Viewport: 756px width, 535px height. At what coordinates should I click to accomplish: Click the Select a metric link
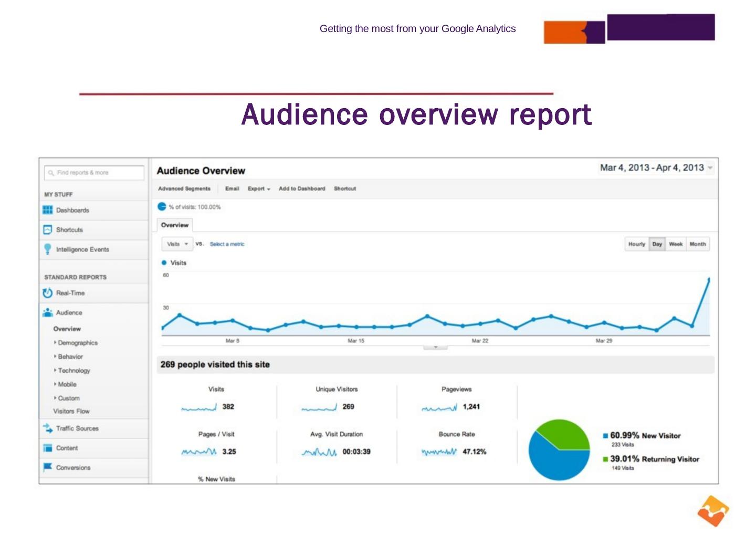pyautogui.click(x=227, y=244)
